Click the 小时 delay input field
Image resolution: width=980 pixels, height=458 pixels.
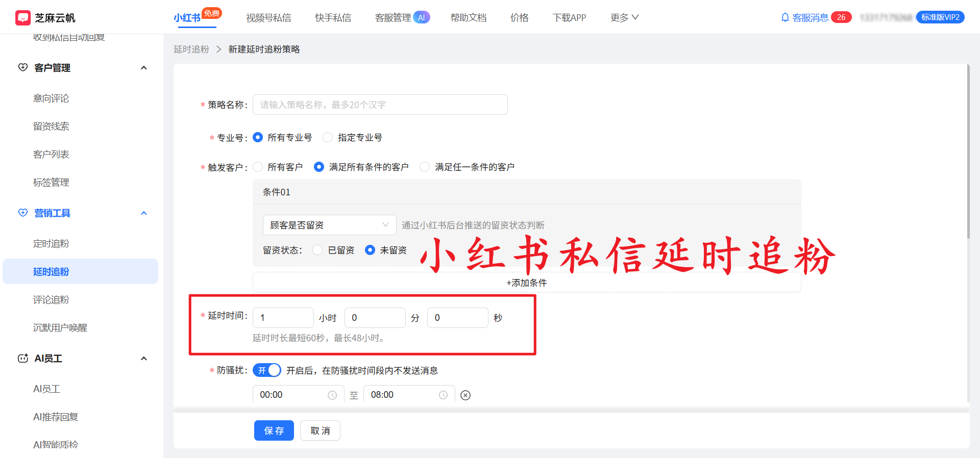[x=283, y=318]
